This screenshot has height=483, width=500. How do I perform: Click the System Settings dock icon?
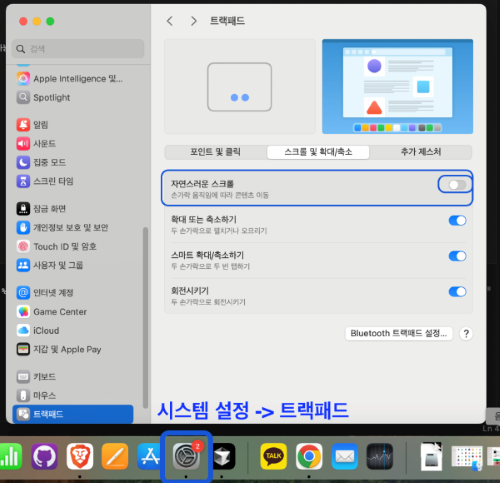[x=186, y=456]
